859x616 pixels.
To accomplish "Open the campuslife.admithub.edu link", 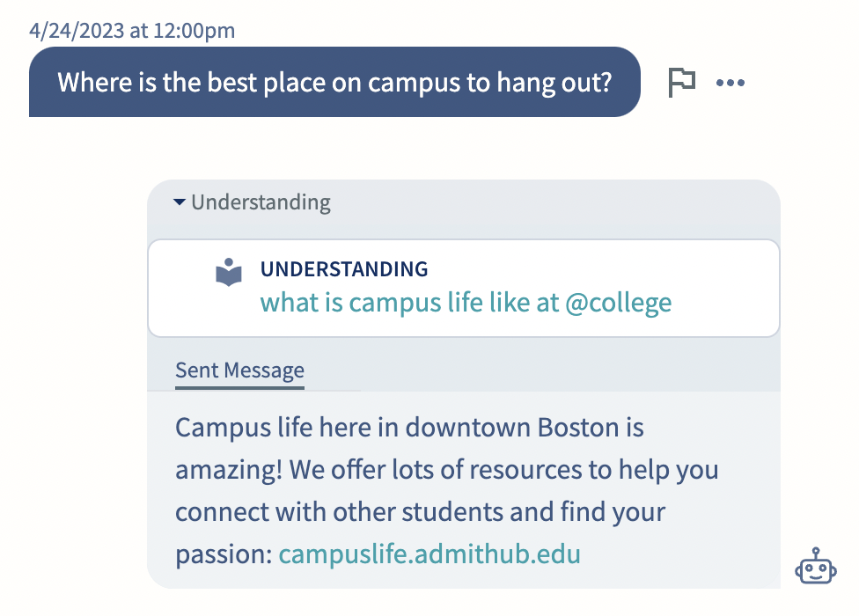I will (x=429, y=554).
